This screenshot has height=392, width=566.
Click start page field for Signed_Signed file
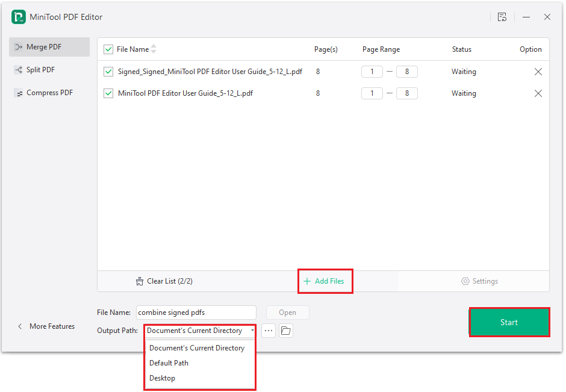point(372,72)
